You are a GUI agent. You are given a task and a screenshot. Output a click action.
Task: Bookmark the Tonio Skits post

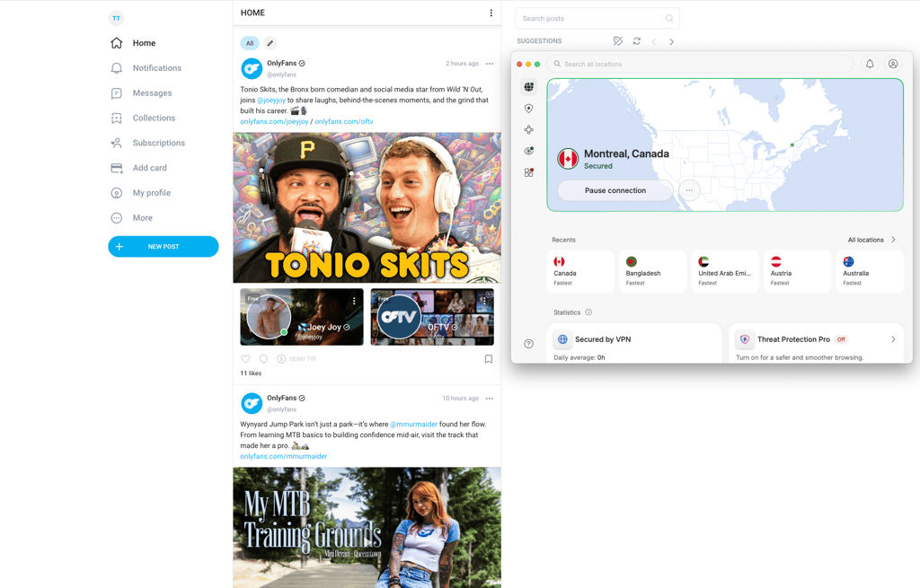[488, 359]
